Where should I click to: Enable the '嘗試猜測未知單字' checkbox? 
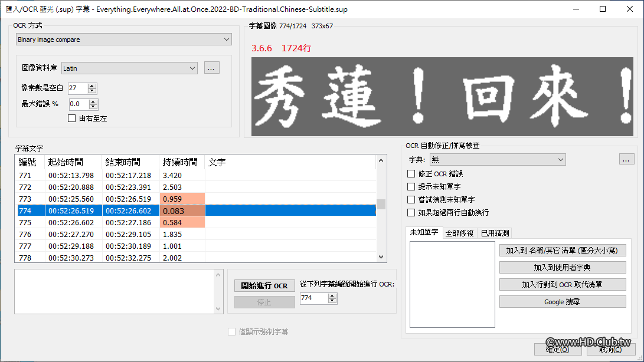point(411,199)
